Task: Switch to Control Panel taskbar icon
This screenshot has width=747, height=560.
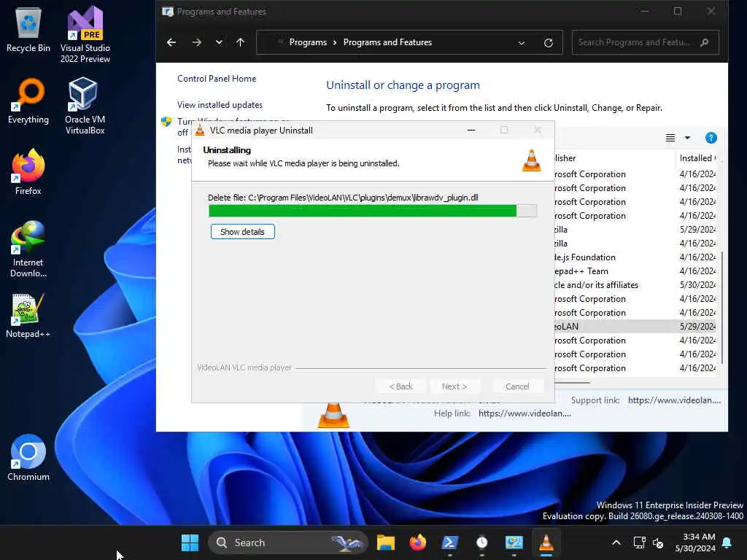Action: [x=514, y=542]
